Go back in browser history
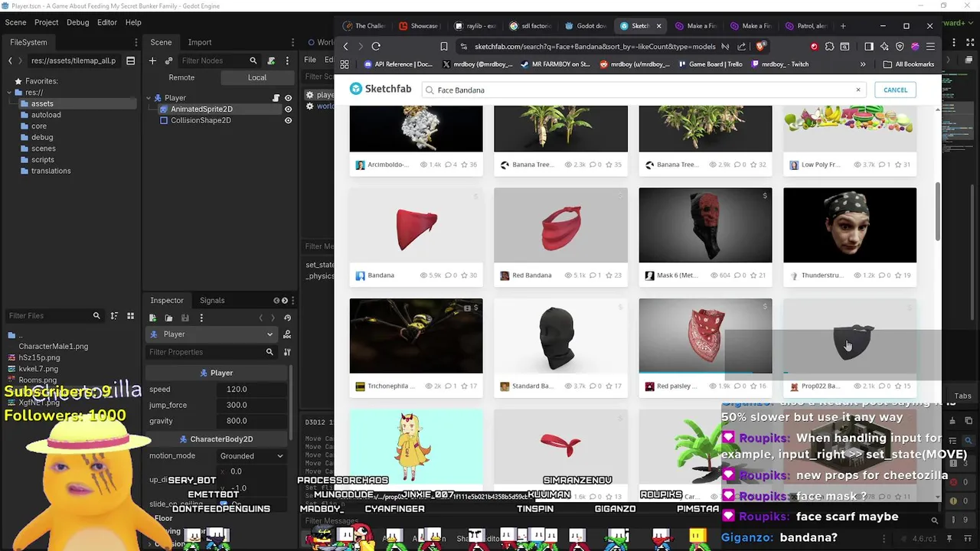The image size is (980, 551). [346, 47]
